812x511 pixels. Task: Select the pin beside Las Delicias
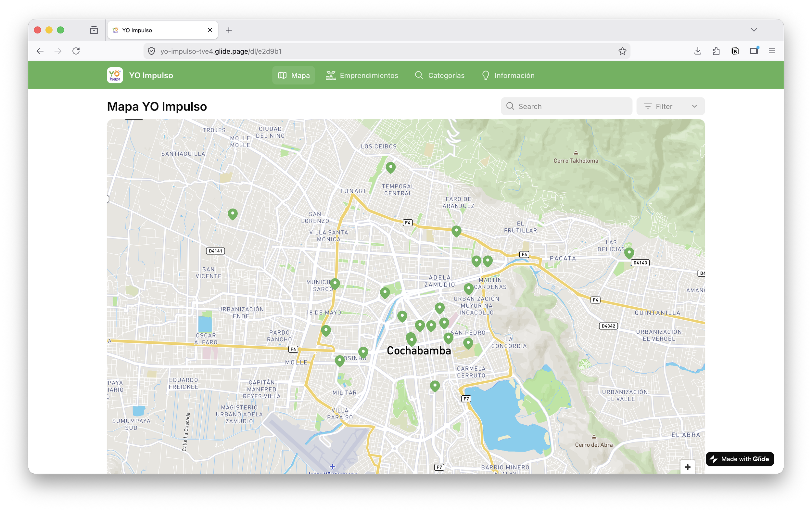[x=629, y=253]
